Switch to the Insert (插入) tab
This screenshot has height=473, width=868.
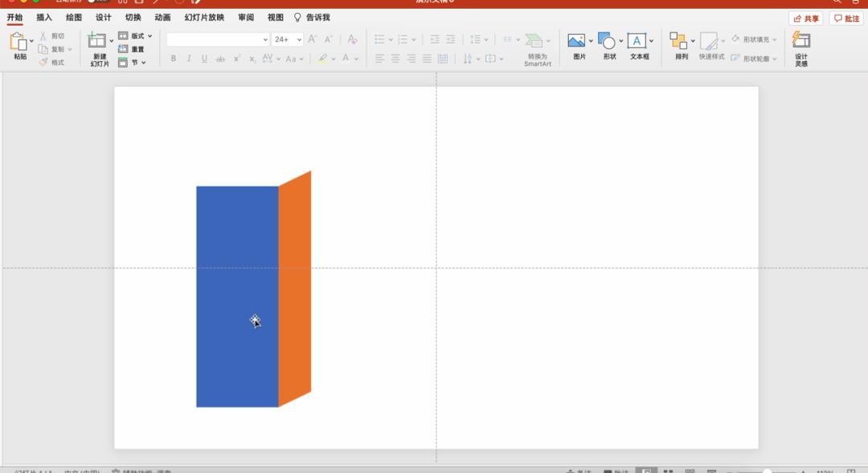[44, 17]
